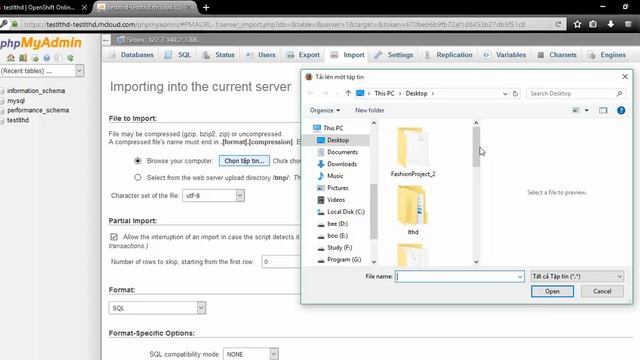Expand the file type filter dropdown
Image resolution: width=640 pixels, height=360 pixels.
pyautogui.click(x=577, y=276)
